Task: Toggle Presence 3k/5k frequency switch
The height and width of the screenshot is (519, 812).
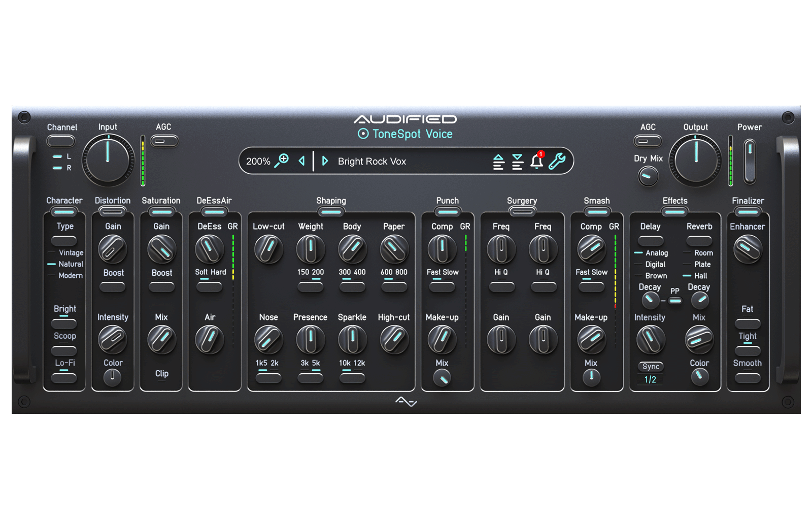Action: click(x=310, y=377)
